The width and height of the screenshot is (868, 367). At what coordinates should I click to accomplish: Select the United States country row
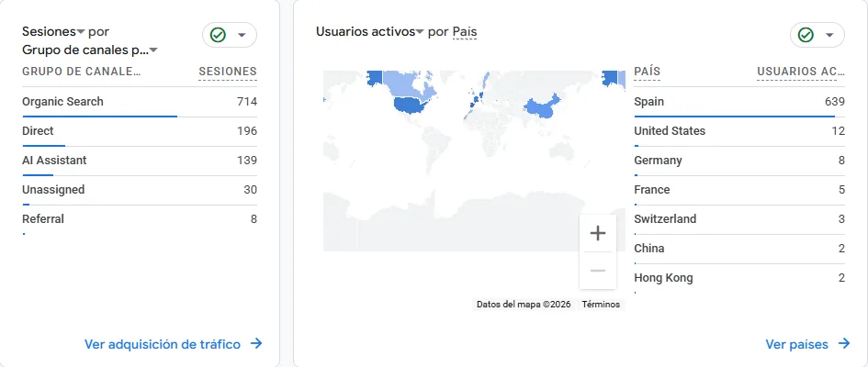[739, 131]
